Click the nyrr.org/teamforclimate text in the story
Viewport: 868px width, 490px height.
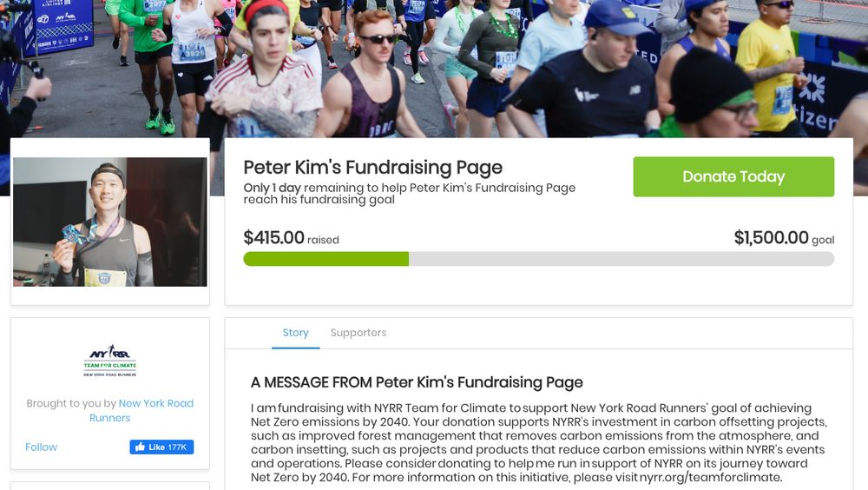[x=710, y=477]
